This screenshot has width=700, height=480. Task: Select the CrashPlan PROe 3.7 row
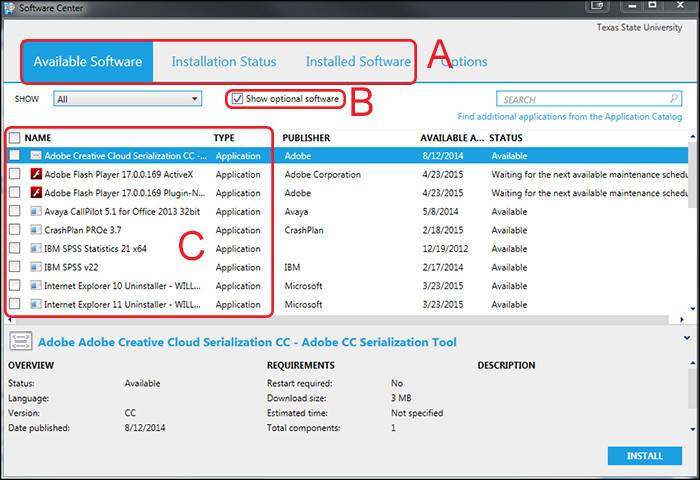(346, 230)
